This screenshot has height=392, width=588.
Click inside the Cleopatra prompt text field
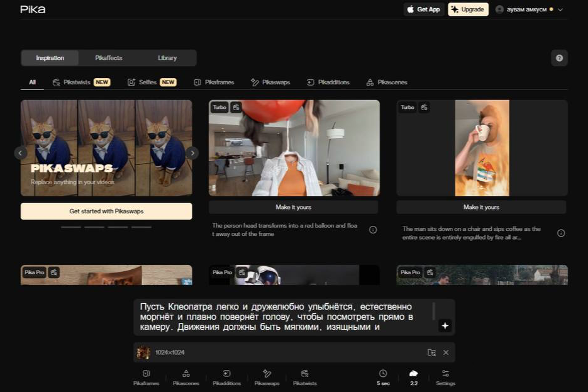tap(283, 316)
